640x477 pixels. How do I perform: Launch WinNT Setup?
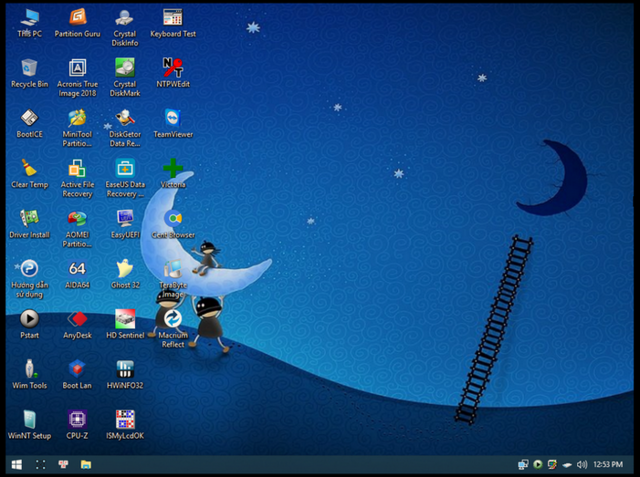point(29,425)
